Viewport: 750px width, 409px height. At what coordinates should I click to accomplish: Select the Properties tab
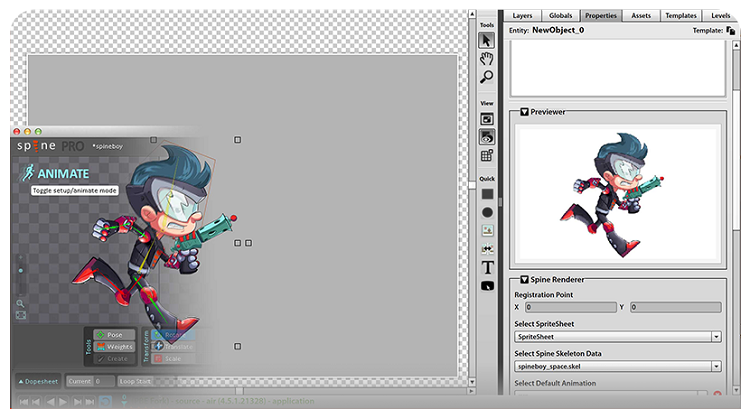tap(601, 16)
